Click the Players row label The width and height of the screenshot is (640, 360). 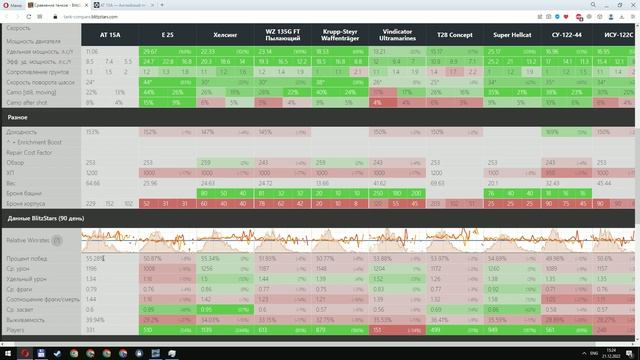coord(15,330)
